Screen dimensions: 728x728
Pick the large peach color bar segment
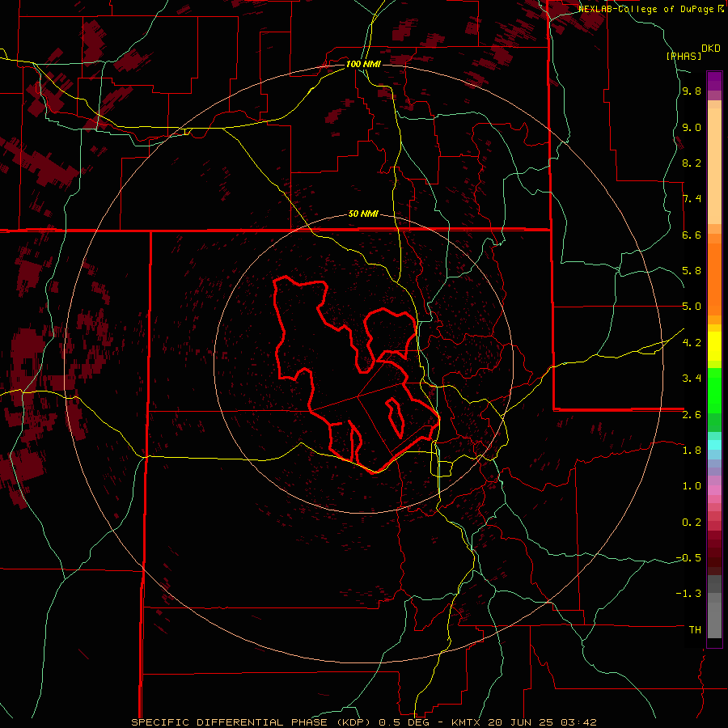pos(714,167)
